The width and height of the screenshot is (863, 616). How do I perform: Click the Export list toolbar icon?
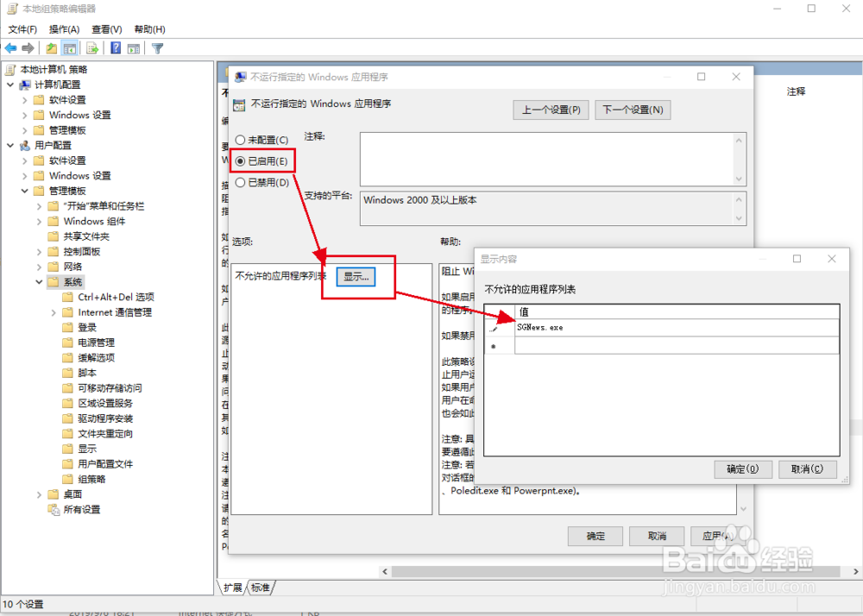(92, 48)
